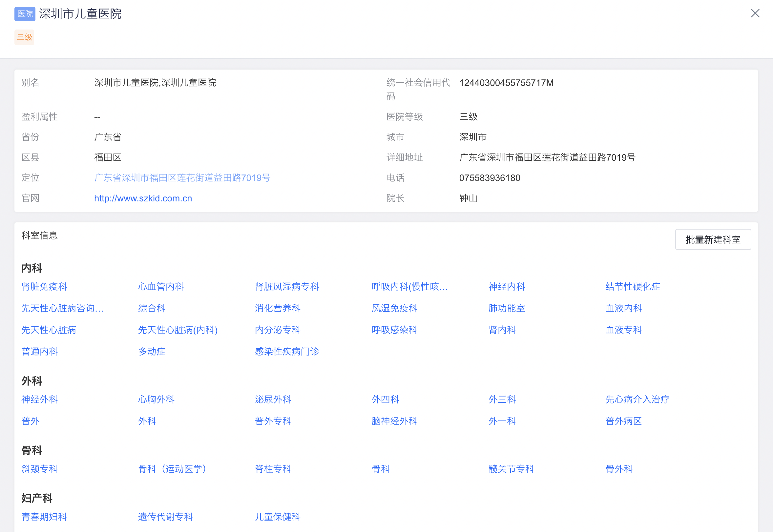
Task: Open 髋关节专科 department
Action: 511,469
